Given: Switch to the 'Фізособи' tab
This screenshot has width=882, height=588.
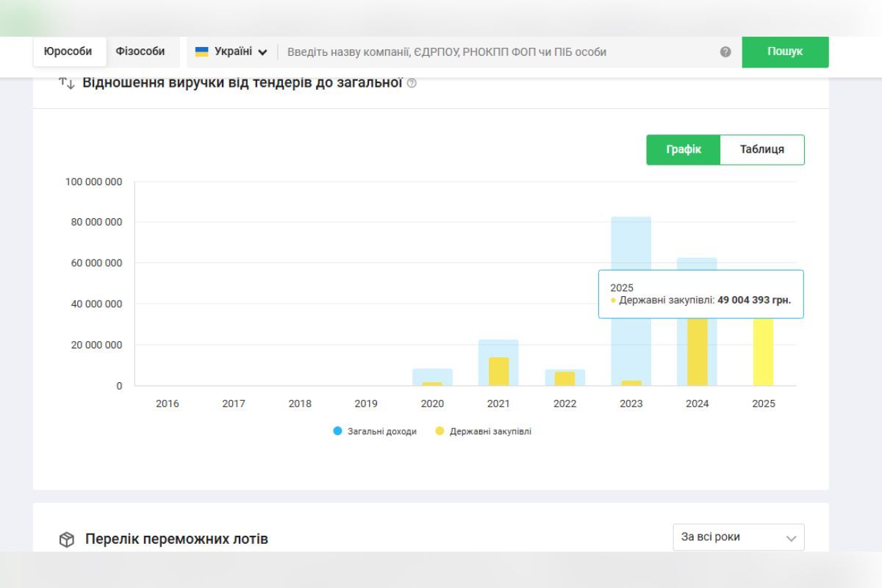Looking at the screenshot, I should coord(140,51).
